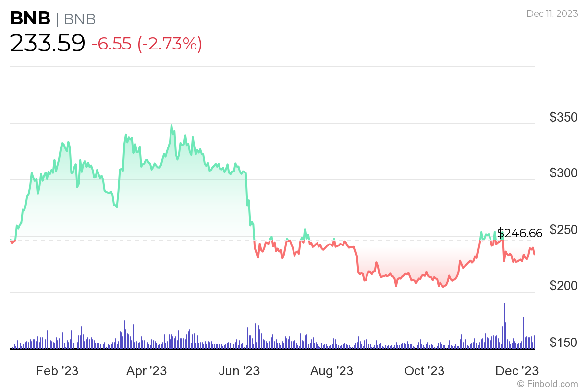Click the red -6.55 (-2.73%) change
This screenshot has width=588, height=392.
[x=147, y=44]
